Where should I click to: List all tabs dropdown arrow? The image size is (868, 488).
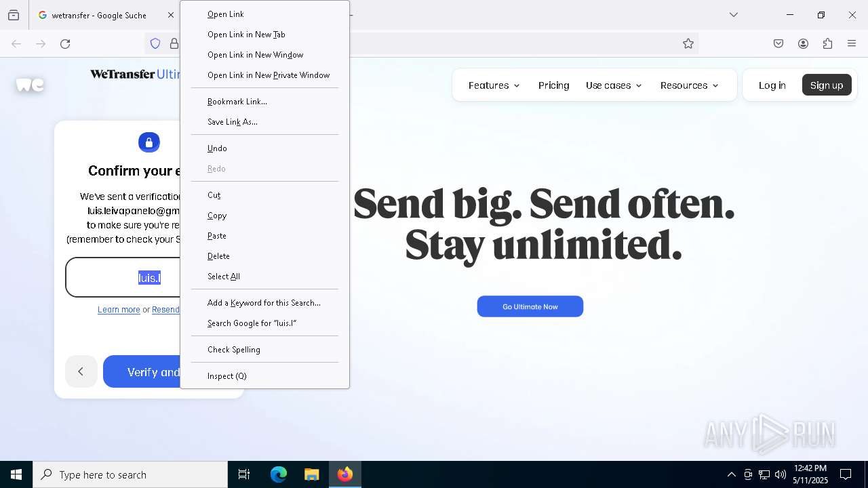point(734,15)
